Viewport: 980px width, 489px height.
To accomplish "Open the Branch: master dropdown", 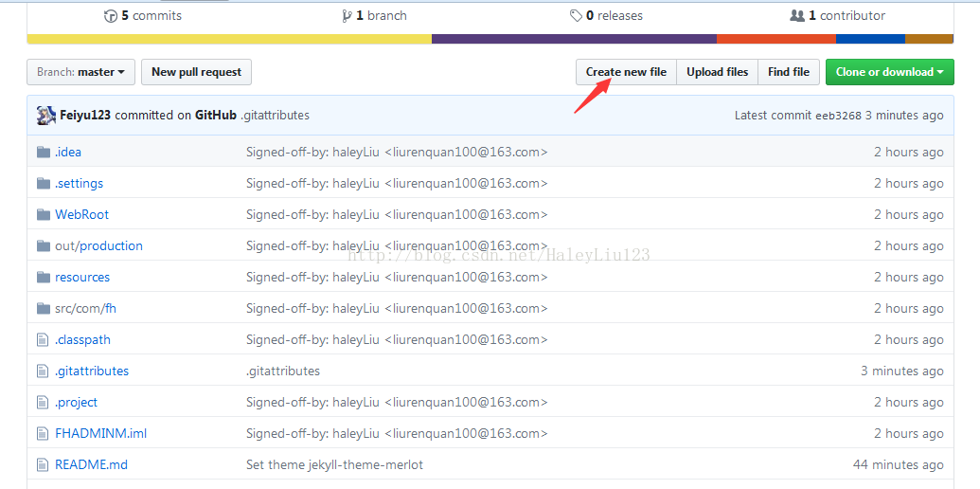I will click(80, 72).
